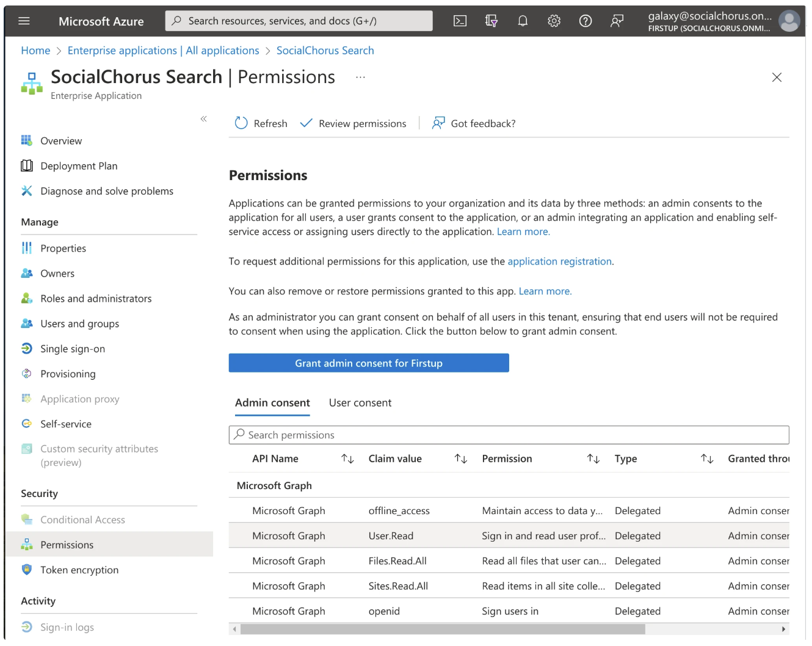Select Permissions in the Security section

[x=109, y=545]
